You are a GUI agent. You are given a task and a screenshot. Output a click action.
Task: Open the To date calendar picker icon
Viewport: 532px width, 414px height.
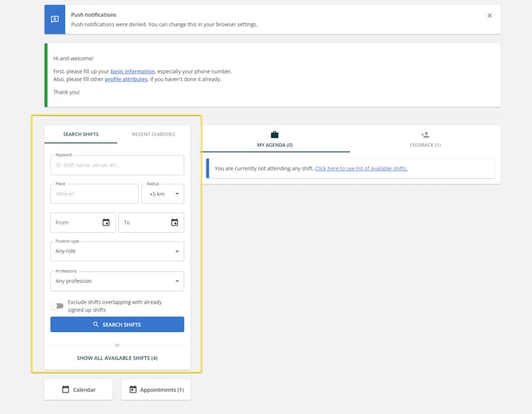click(175, 222)
